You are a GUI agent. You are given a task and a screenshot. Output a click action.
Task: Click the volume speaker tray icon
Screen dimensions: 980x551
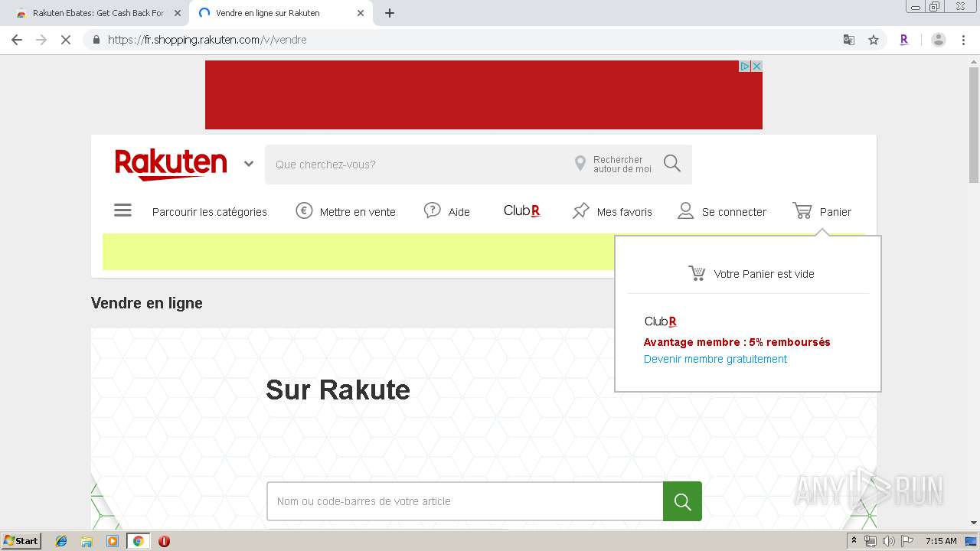[888, 541]
